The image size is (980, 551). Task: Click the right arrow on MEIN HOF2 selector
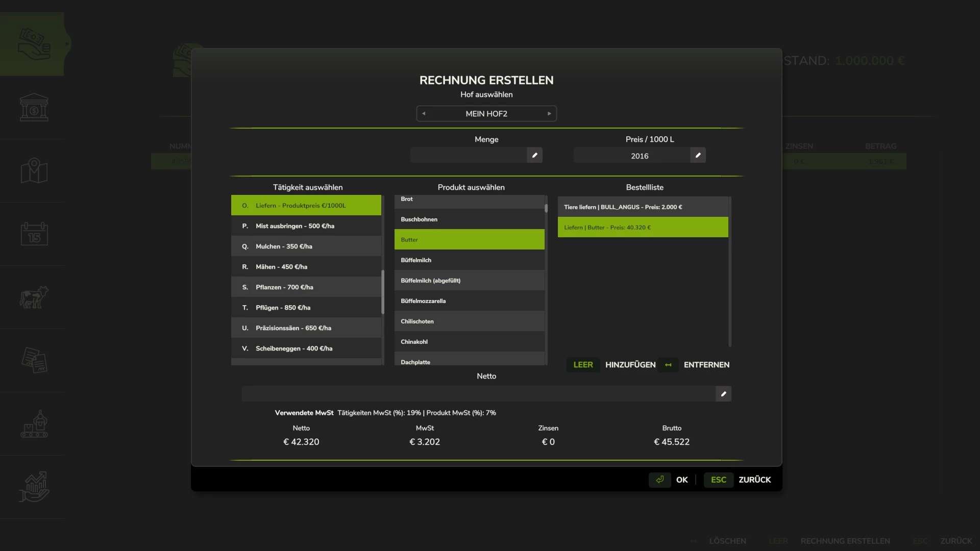[x=550, y=113]
